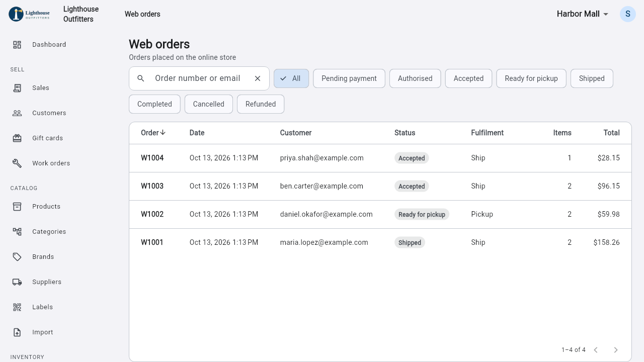Focus the Order number or email field
This screenshot has height=362, width=644.
199,78
